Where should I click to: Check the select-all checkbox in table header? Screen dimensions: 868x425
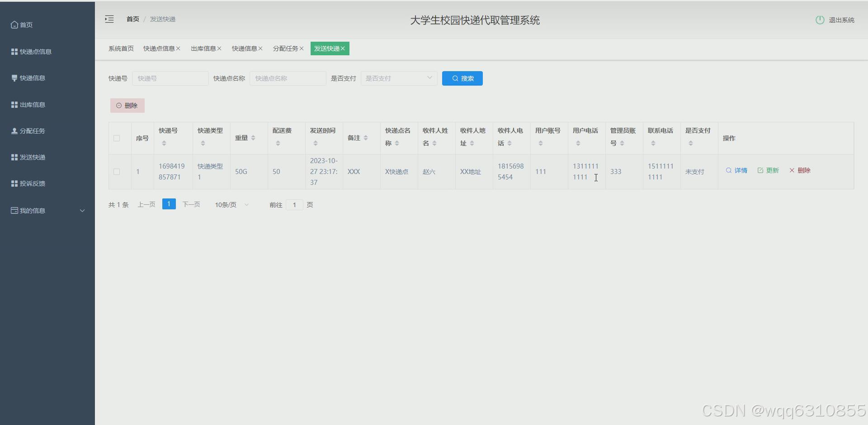coord(116,138)
